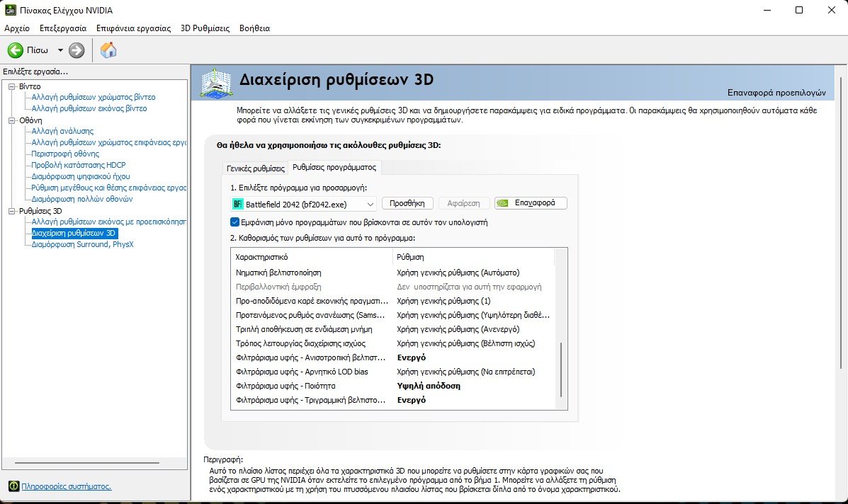Click the Ρύθμιση column header
848x504 pixels.
pos(473,257)
